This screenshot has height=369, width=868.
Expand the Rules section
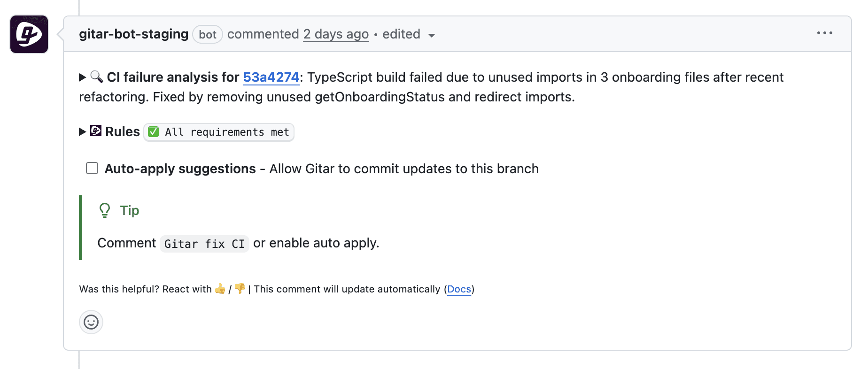point(82,131)
